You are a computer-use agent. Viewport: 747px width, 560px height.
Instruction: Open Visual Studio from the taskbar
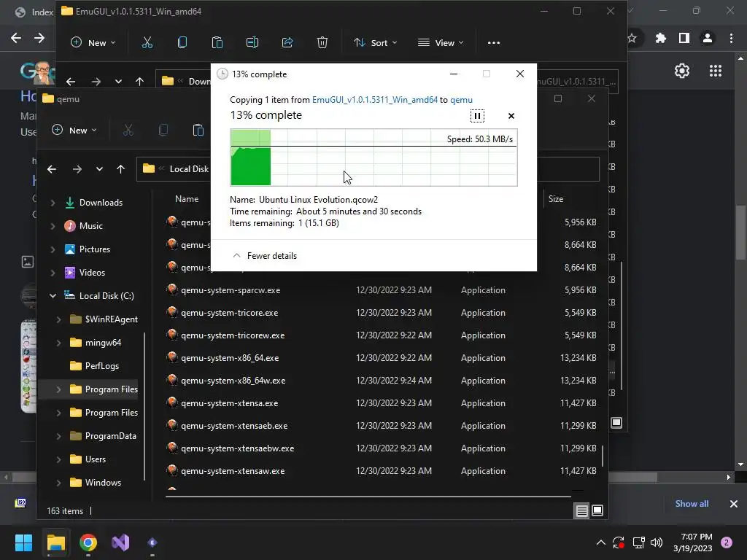(x=120, y=542)
